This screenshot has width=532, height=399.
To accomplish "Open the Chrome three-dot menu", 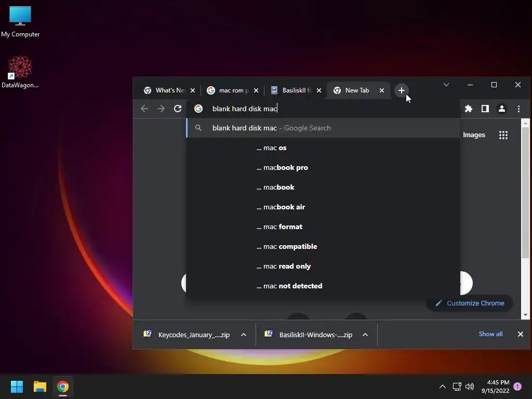I will (518, 109).
